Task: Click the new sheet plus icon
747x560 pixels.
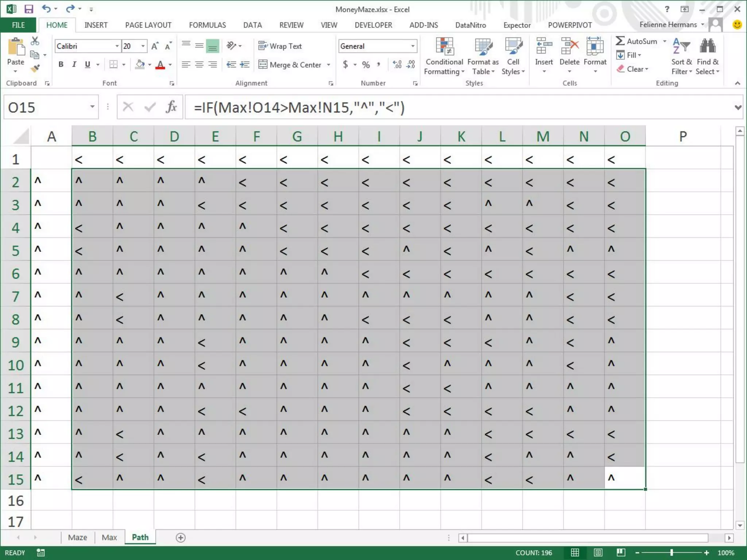Action: pyautogui.click(x=181, y=537)
